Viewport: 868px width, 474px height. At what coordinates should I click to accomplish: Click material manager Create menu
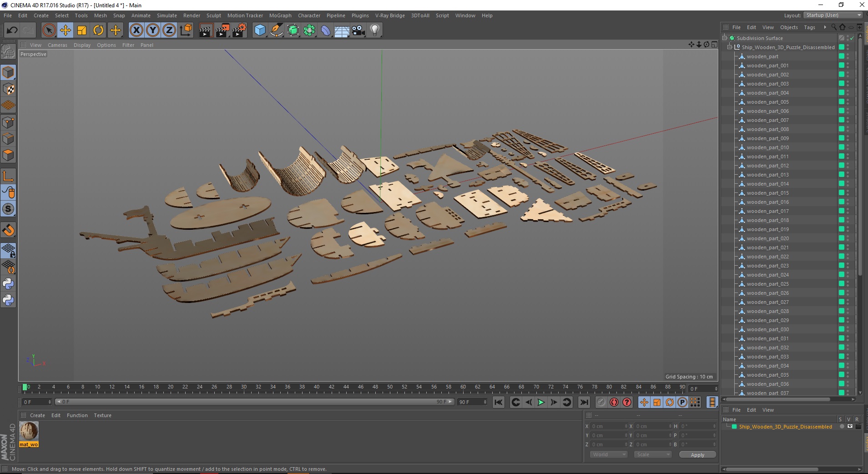coord(37,415)
